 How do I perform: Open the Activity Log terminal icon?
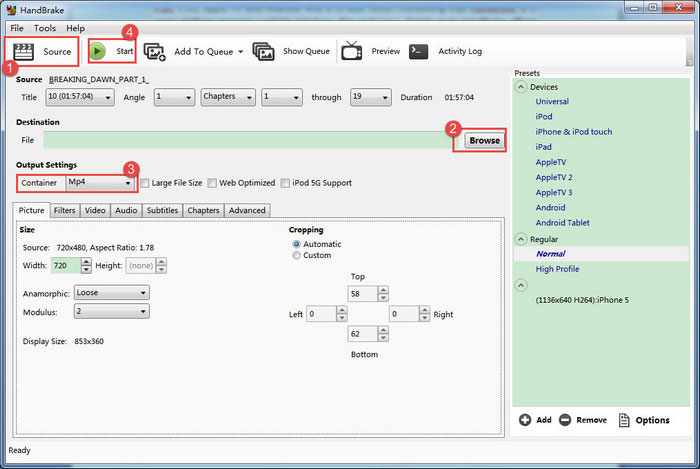418,51
